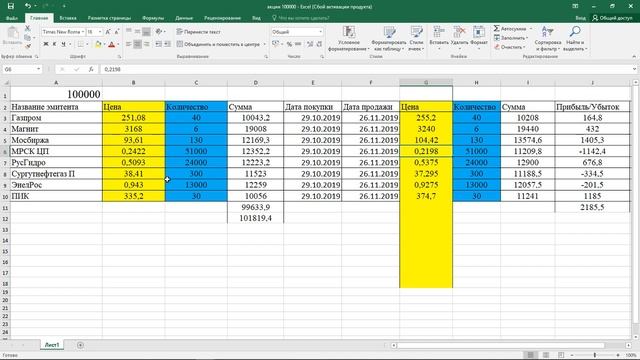Click the Wrap text (Перенести текст) button
Image resolution: width=640 pixels, height=360 pixels.
click(198, 31)
